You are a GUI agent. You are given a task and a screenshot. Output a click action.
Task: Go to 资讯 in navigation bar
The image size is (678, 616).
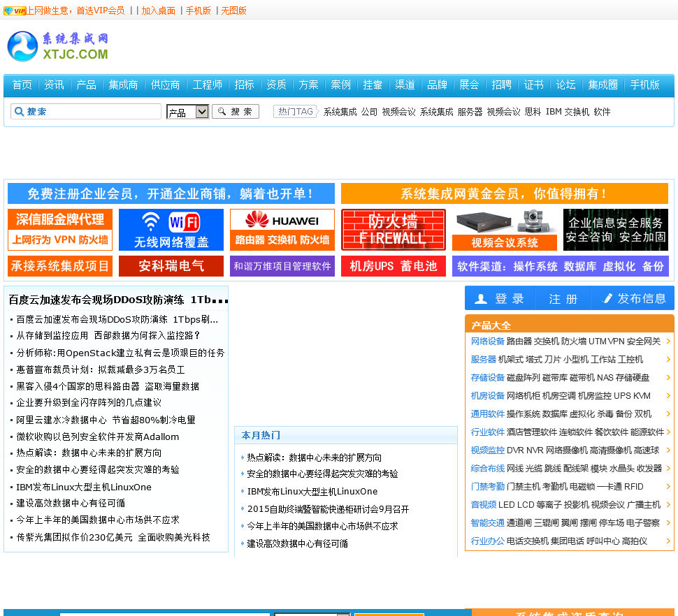(54, 85)
